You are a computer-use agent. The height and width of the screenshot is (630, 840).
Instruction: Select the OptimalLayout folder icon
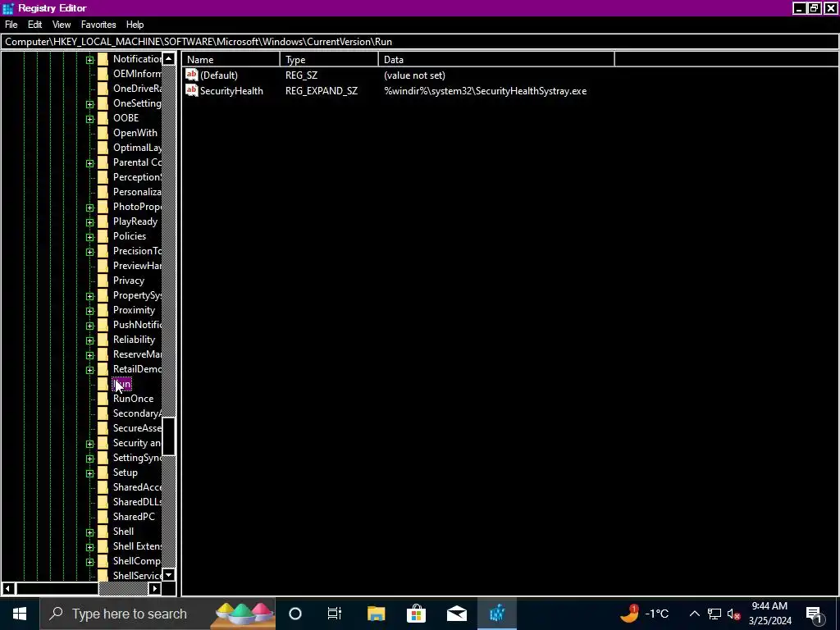(103, 148)
